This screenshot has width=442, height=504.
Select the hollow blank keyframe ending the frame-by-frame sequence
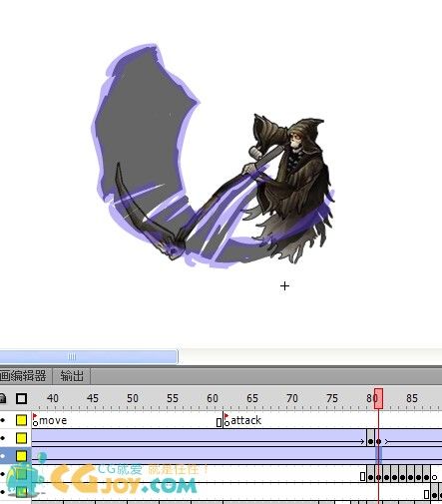point(434,477)
